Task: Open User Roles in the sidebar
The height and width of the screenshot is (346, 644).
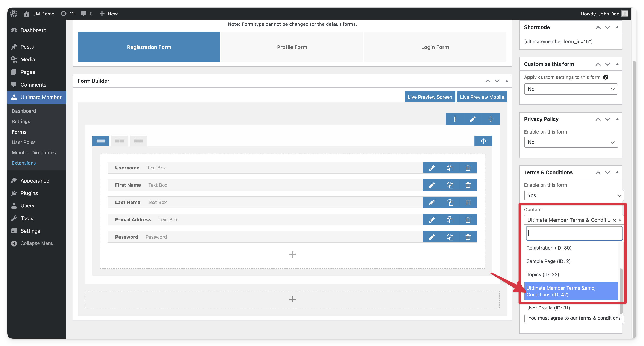Action: (24, 142)
